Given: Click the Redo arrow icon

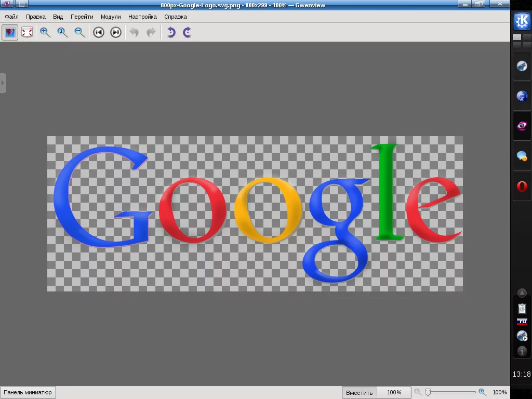Looking at the screenshot, I should (x=151, y=32).
